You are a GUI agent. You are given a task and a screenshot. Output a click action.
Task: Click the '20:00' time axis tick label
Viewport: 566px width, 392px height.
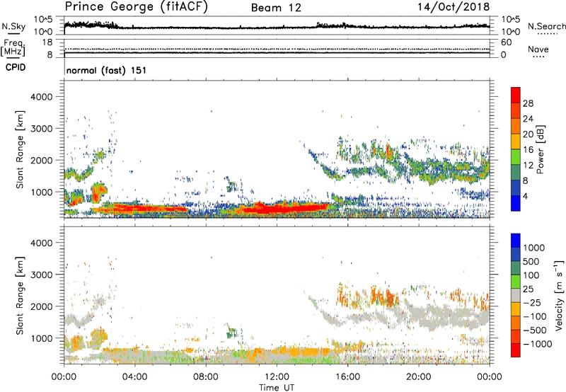click(418, 377)
